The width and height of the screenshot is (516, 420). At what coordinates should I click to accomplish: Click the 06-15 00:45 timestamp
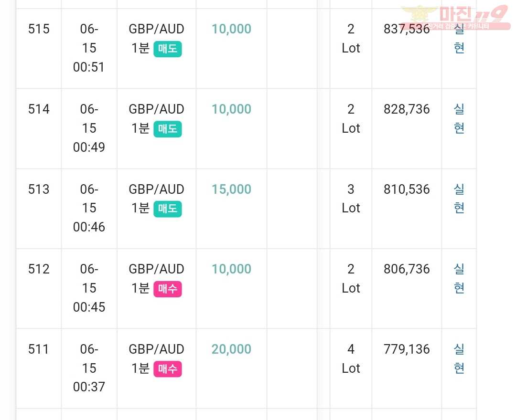click(x=89, y=288)
